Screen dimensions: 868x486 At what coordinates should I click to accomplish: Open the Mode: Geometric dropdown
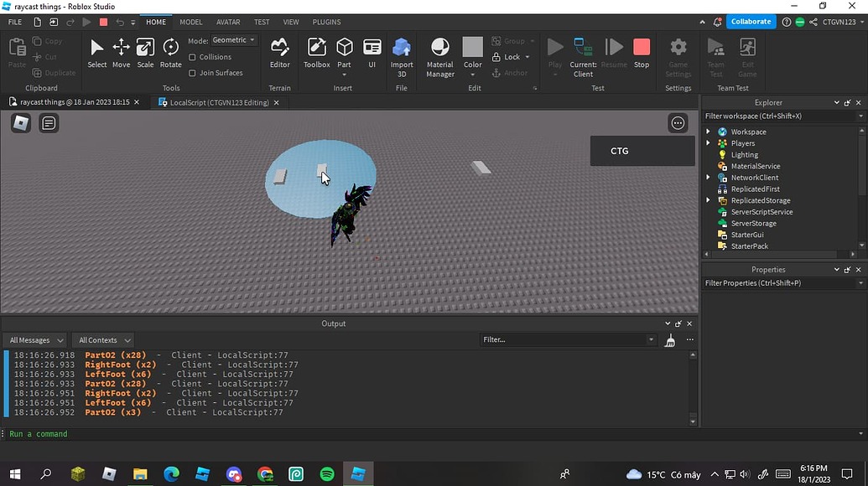[232, 39]
